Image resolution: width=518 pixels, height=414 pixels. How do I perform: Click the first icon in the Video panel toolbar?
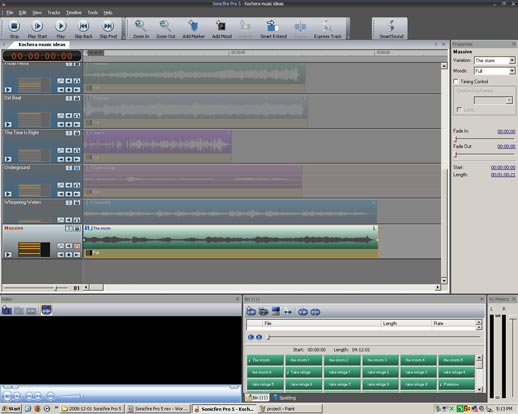pyautogui.click(x=7, y=310)
